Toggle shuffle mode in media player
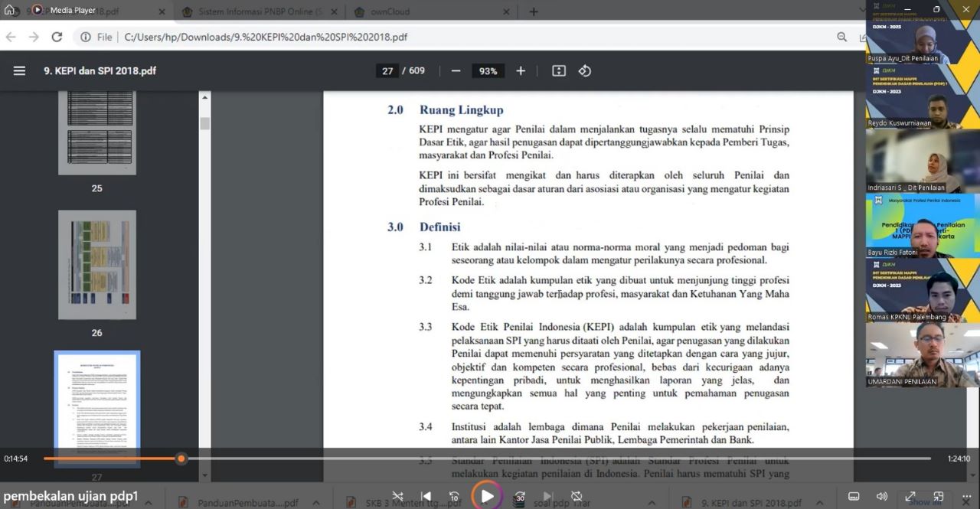 (x=397, y=496)
